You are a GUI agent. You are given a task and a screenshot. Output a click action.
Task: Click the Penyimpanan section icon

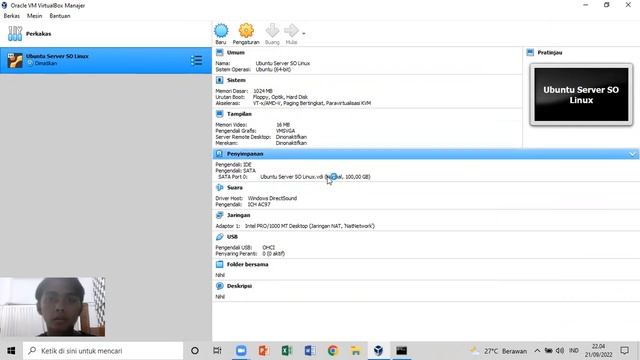(x=220, y=154)
